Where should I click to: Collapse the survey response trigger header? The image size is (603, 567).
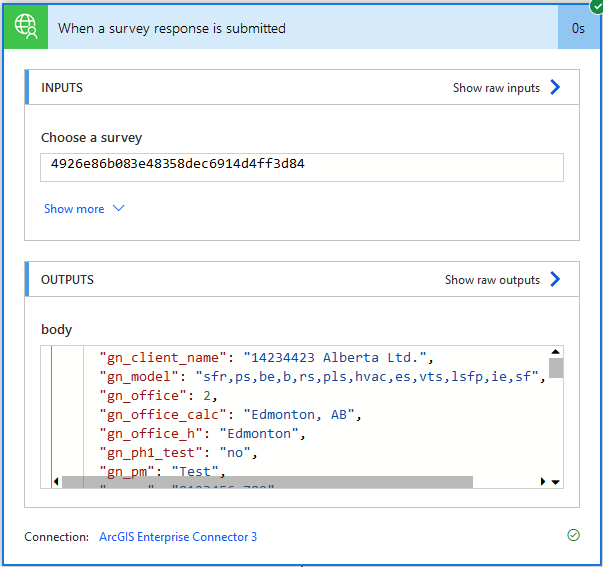point(300,28)
